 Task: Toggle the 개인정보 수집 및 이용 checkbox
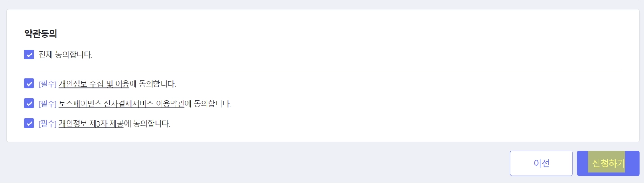coord(29,84)
